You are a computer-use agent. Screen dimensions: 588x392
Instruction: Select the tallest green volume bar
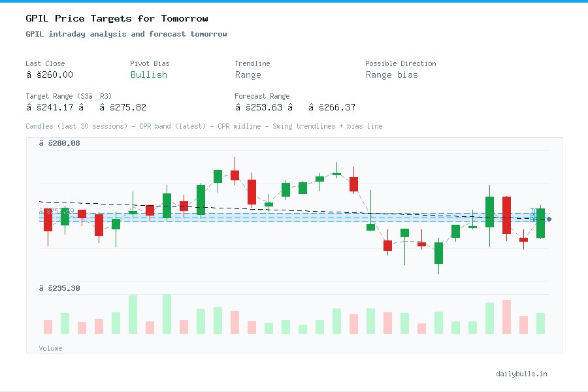[x=167, y=314]
